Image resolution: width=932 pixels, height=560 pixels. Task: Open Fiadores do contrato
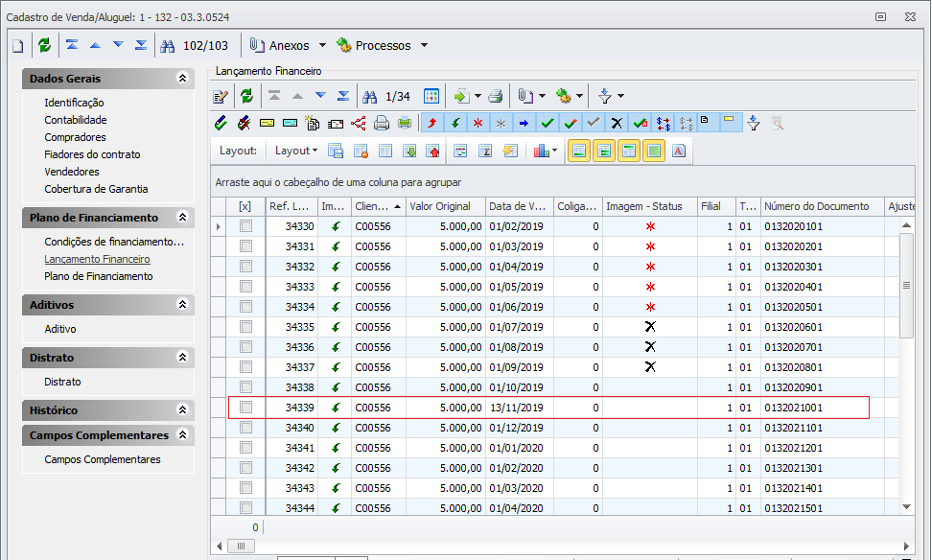coord(92,154)
